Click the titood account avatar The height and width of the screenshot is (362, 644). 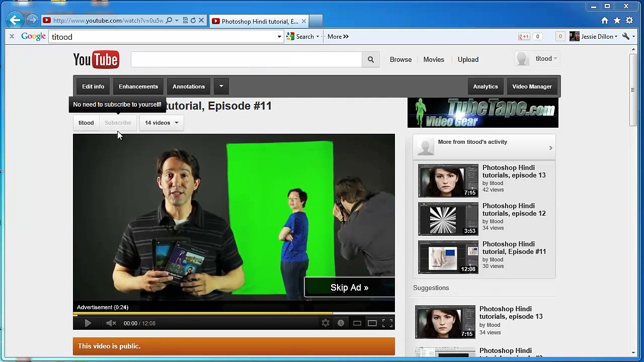coord(522,59)
